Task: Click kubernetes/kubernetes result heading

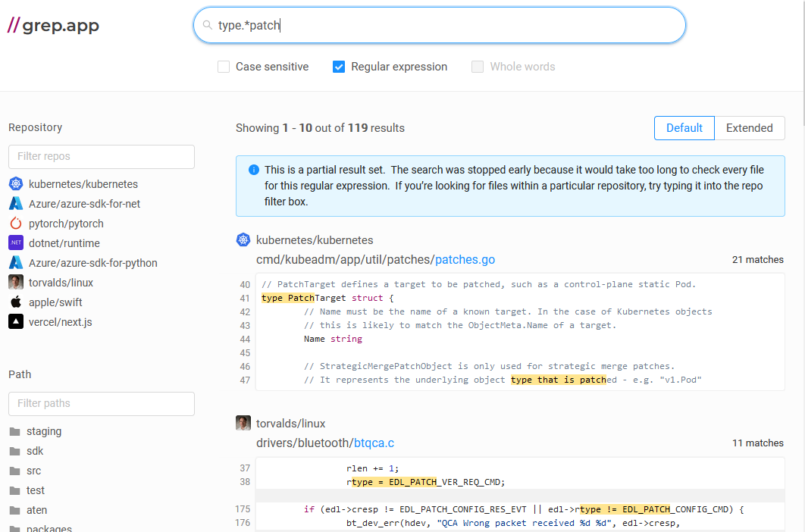Action: (315, 240)
